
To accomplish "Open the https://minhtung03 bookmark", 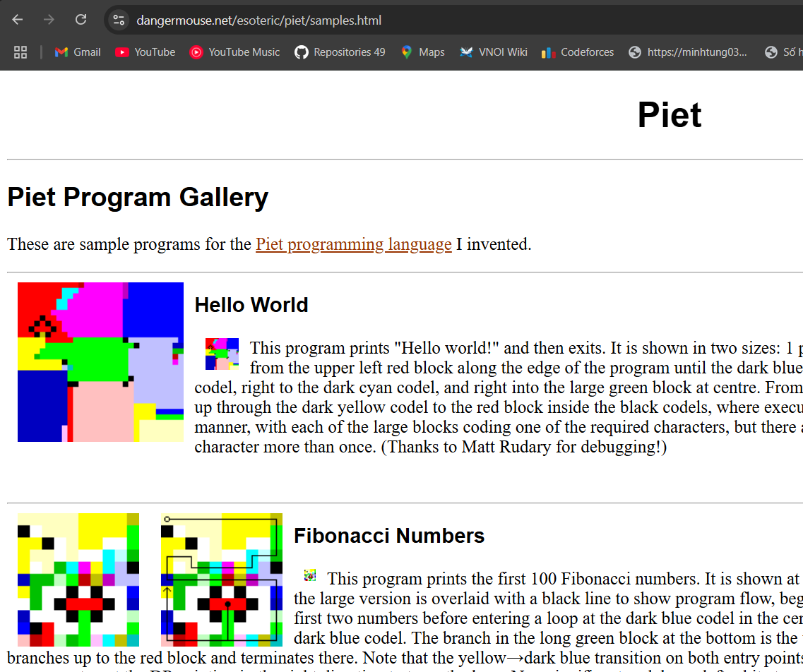I will 688,52.
